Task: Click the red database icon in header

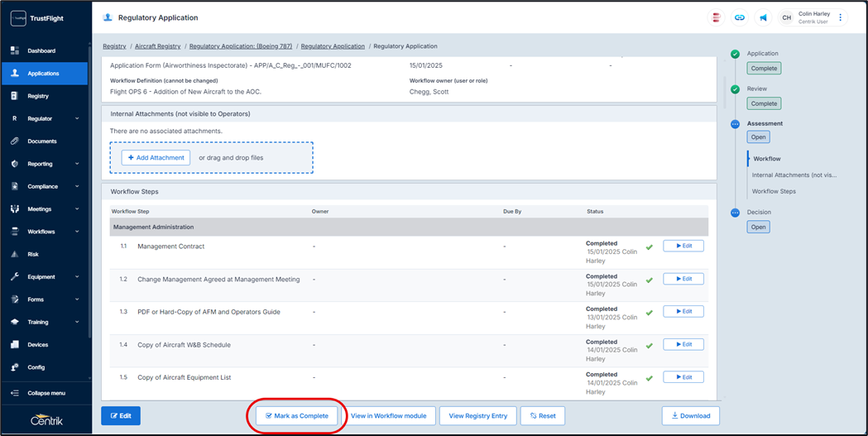Action: tap(717, 17)
